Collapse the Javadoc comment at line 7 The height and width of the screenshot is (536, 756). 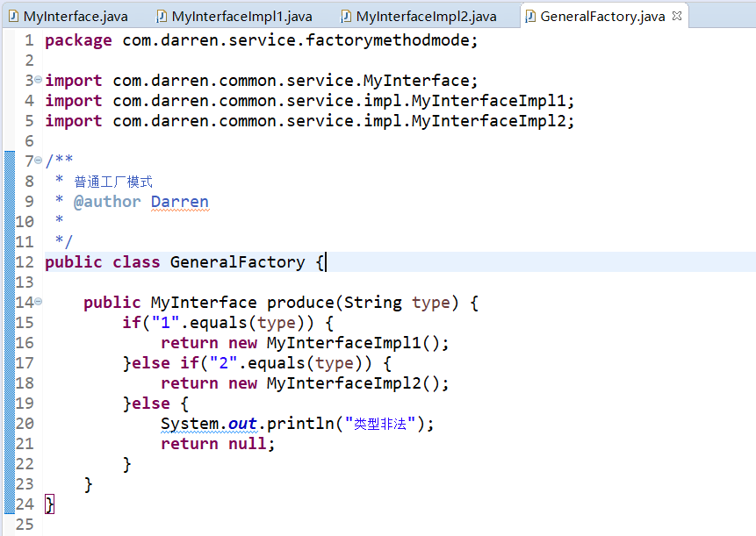pos(38,160)
